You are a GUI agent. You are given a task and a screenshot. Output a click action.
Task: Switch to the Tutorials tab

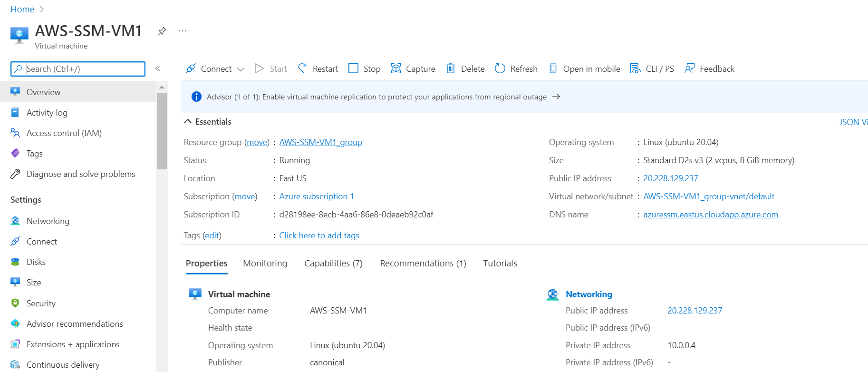pos(500,264)
